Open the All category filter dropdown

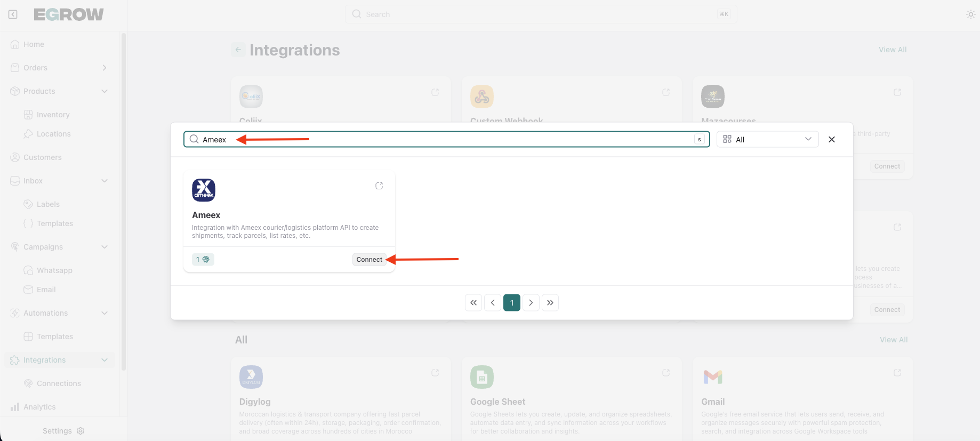click(767, 139)
